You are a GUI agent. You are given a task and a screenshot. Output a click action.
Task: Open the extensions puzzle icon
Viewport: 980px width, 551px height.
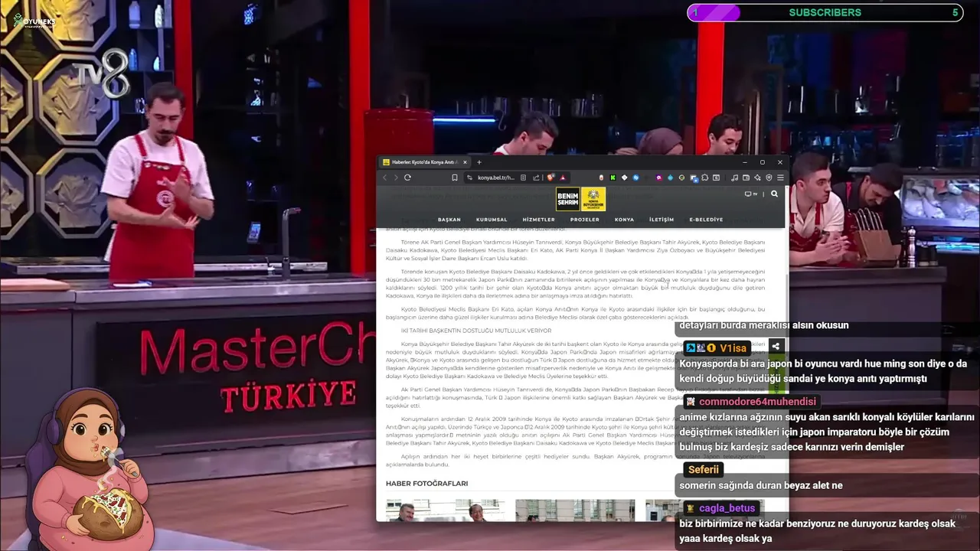point(704,178)
